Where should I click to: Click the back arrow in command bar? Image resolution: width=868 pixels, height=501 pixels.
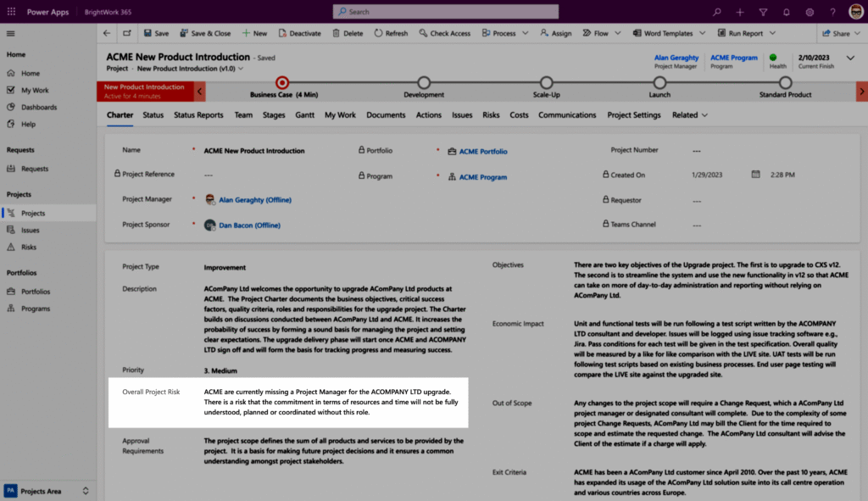(107, 34)
